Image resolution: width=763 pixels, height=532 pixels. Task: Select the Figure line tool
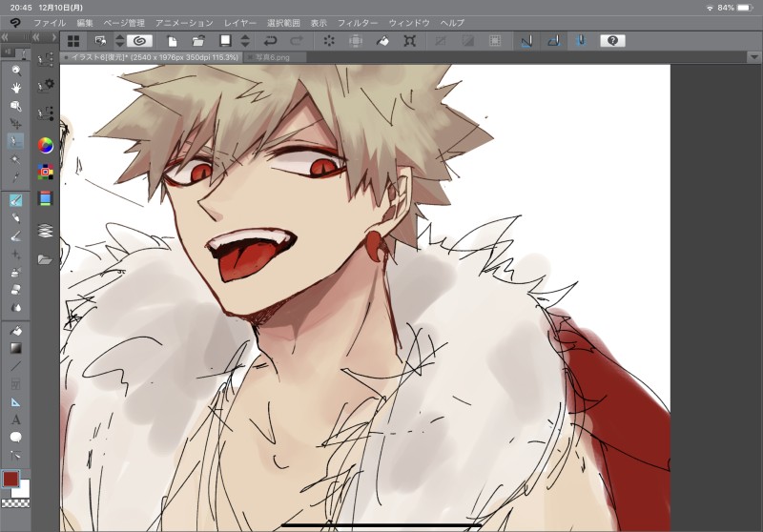(x=16, y=366)
